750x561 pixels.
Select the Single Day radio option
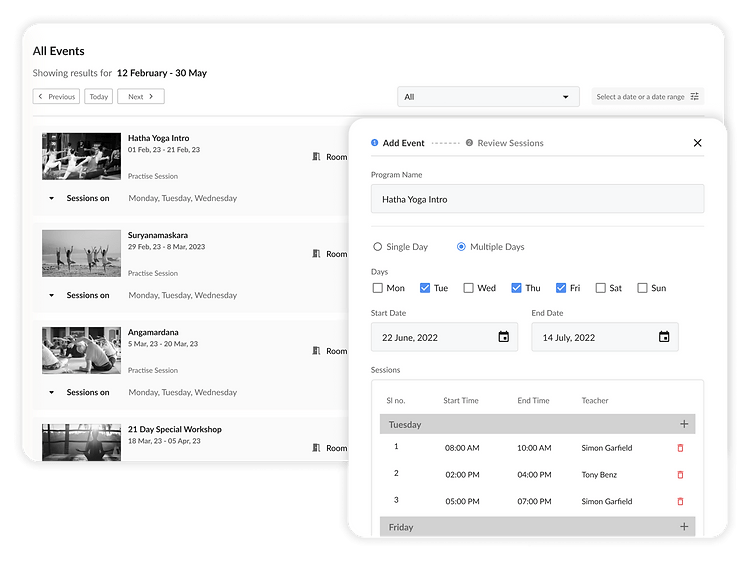click(377, 247)
